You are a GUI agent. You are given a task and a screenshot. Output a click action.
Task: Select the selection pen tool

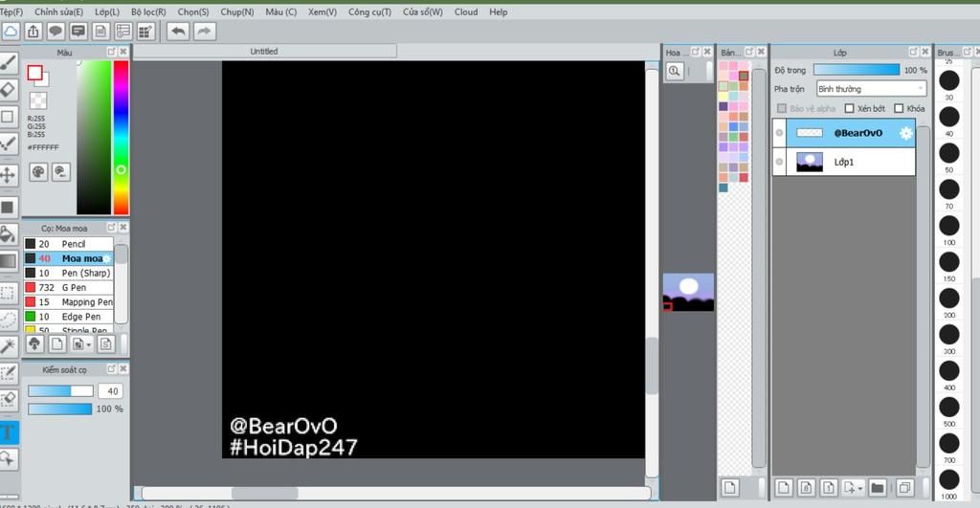point(8,374)
